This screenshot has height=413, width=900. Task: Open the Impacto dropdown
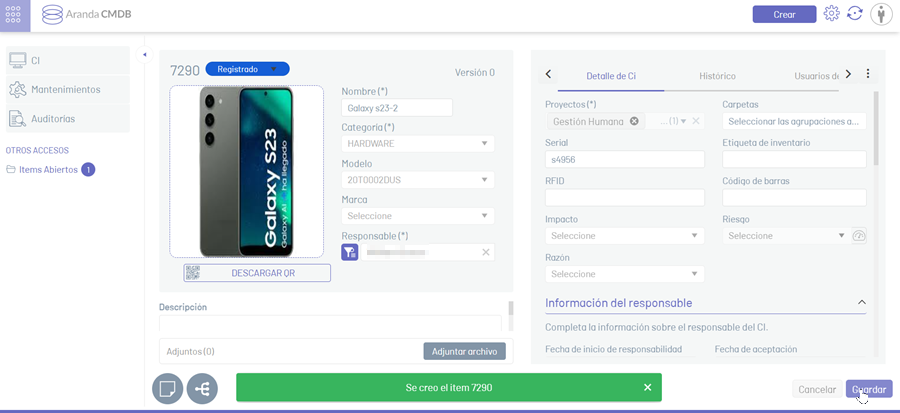pos(624,236)
